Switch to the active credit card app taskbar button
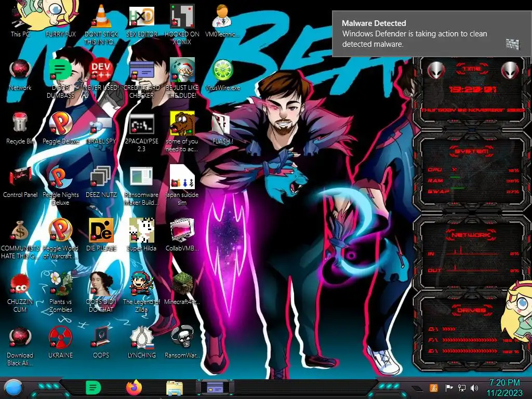Screen dimensions: 532x399 (215, 388)
